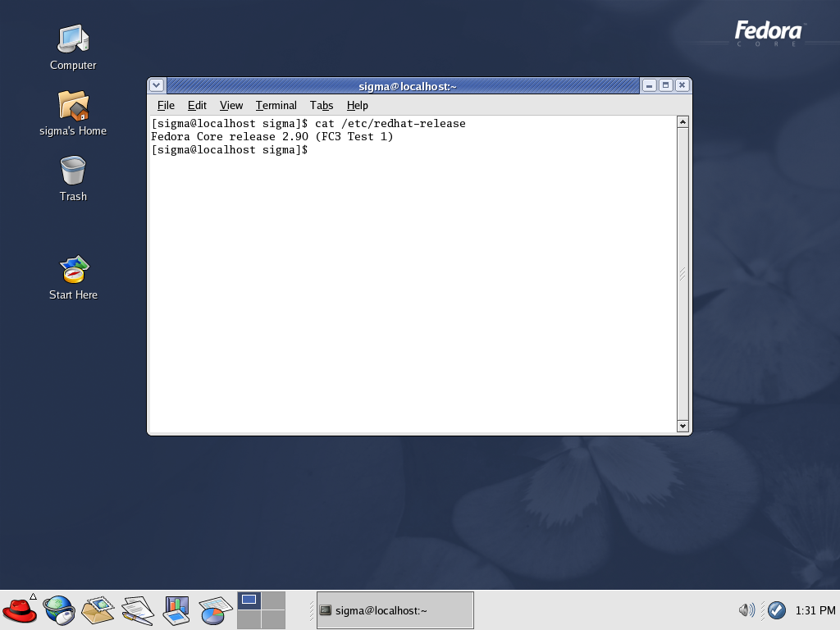
Task: Open the Terminal menu
Action: [x=276, y=106]
